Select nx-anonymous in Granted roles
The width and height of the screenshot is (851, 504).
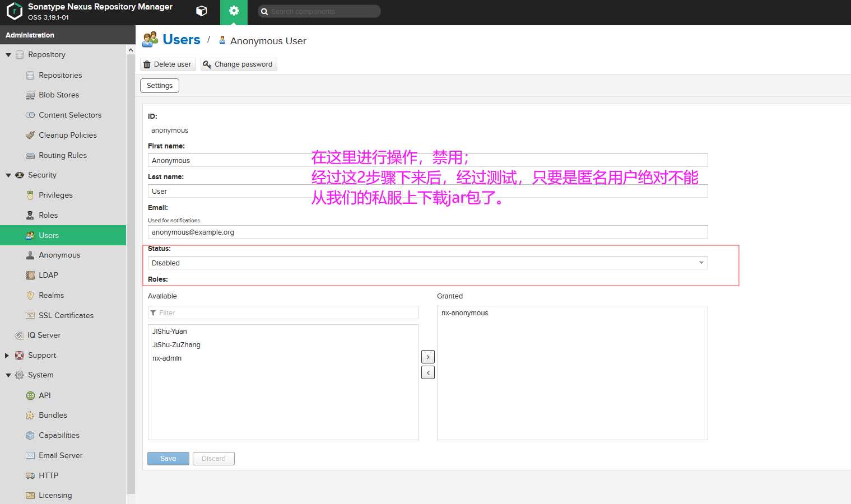pyautogui.click(x=465, y=313)
